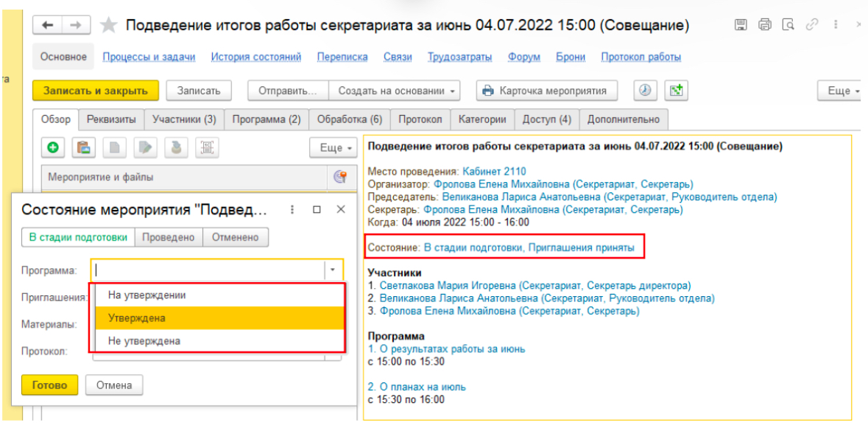This screenshot has height=431, width=868.
Task: Open 'В стадии подготовки, Приглашения приняты' state link
Action: (x=529, y=248)
